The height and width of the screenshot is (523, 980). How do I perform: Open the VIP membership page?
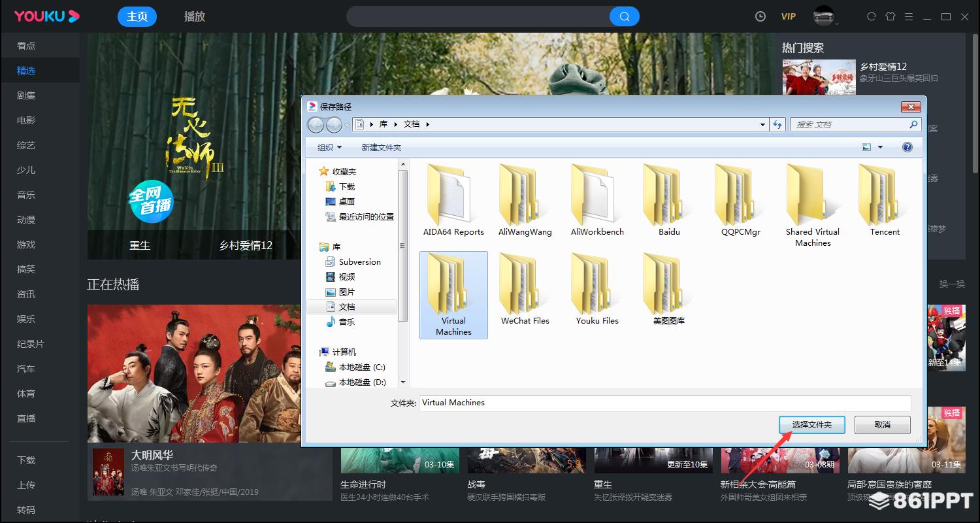point(789,16)
